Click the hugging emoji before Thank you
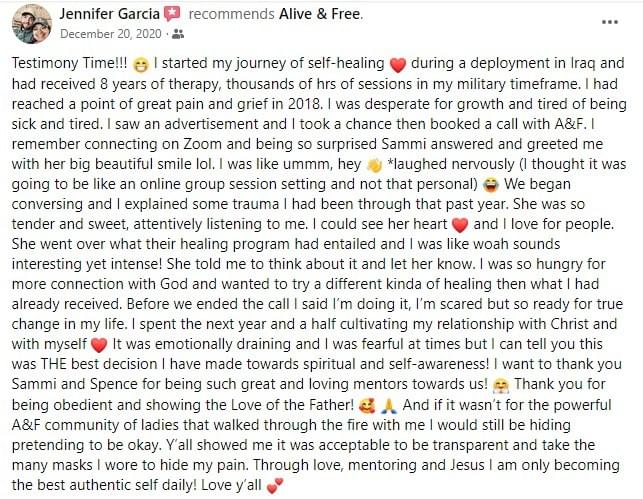The image size is (643, 499). 501,385
